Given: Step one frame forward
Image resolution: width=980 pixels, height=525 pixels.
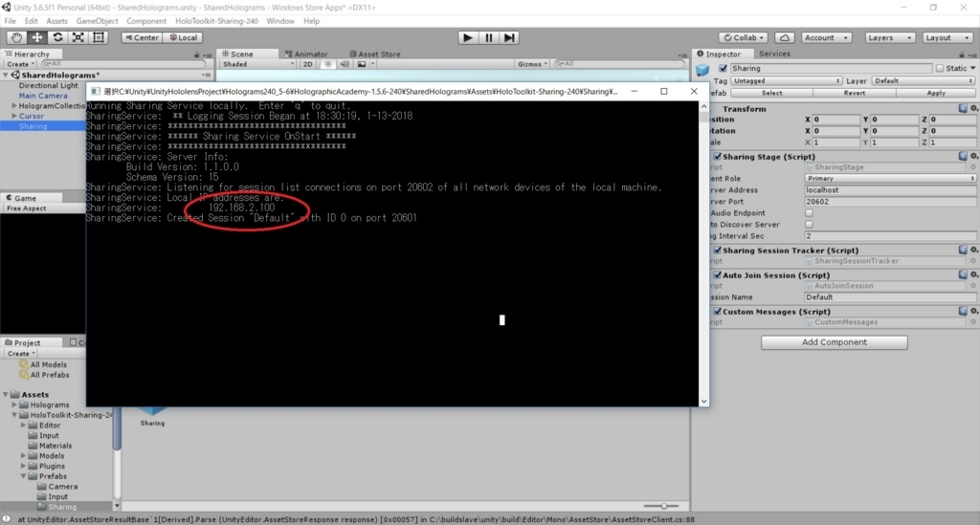Looking at the screenshot, I should tap(509, 37).
